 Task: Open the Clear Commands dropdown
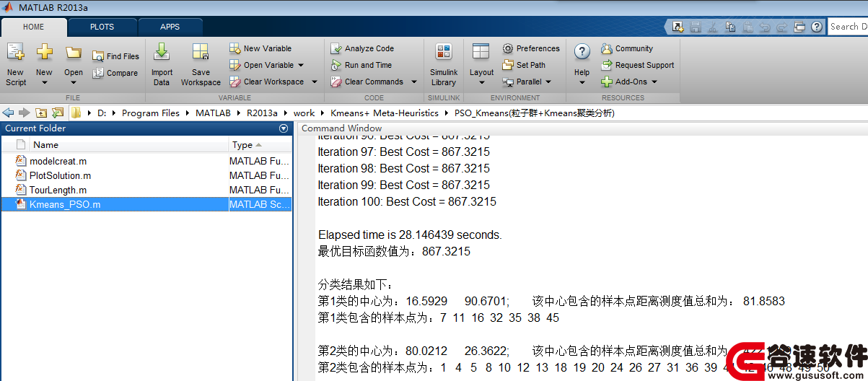[374, 82]
